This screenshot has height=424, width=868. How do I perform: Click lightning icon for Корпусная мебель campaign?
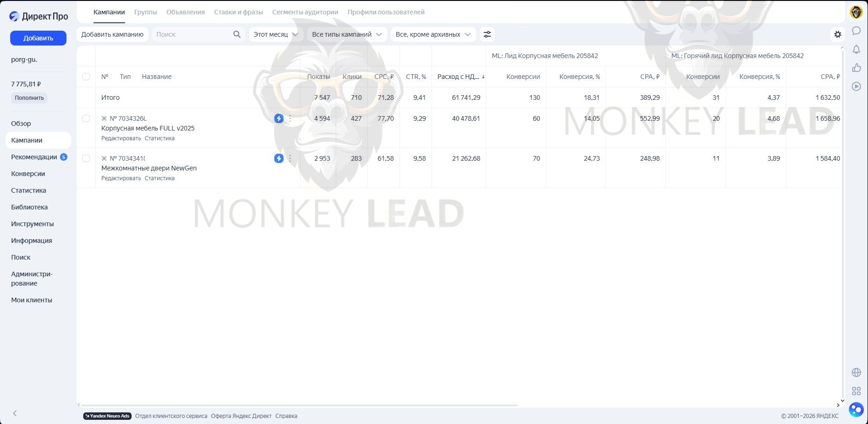278,118
